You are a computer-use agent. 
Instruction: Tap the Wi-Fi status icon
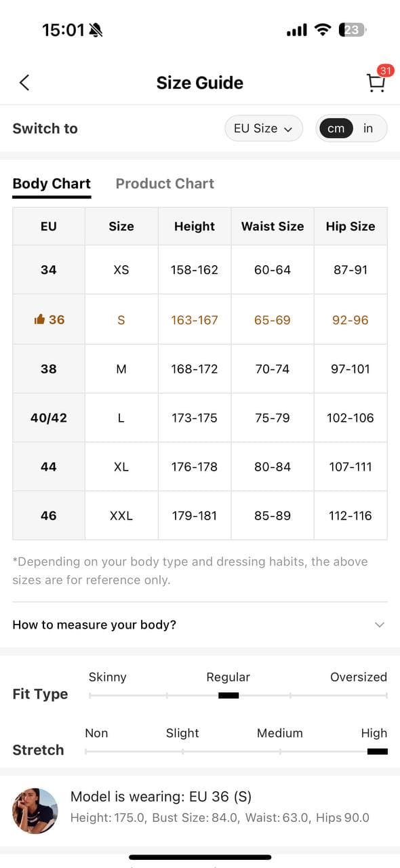(323, 30)
